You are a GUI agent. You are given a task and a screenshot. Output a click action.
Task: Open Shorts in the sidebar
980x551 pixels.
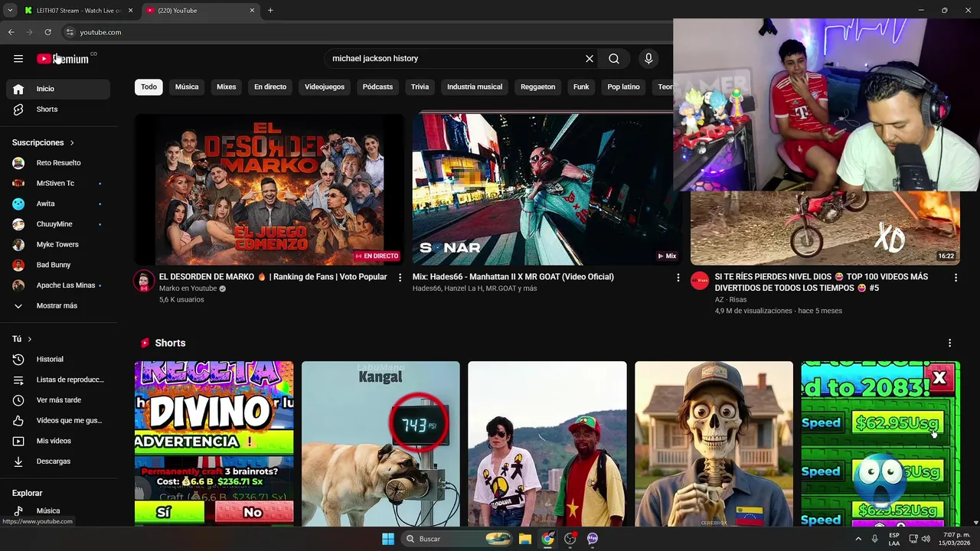58,109
